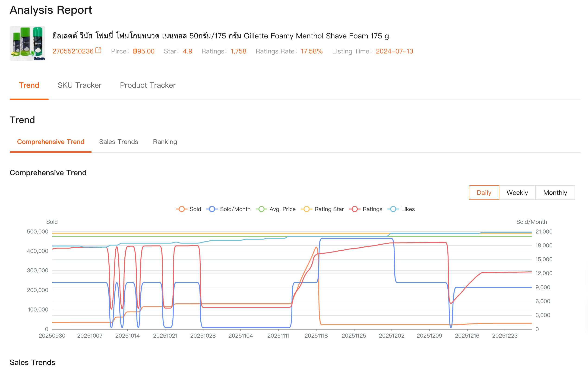This screenshot has width=588, height=367.
Task: Switch to the Ranking sub-tab
Action: pyautogui.click(x=165, y=142)
